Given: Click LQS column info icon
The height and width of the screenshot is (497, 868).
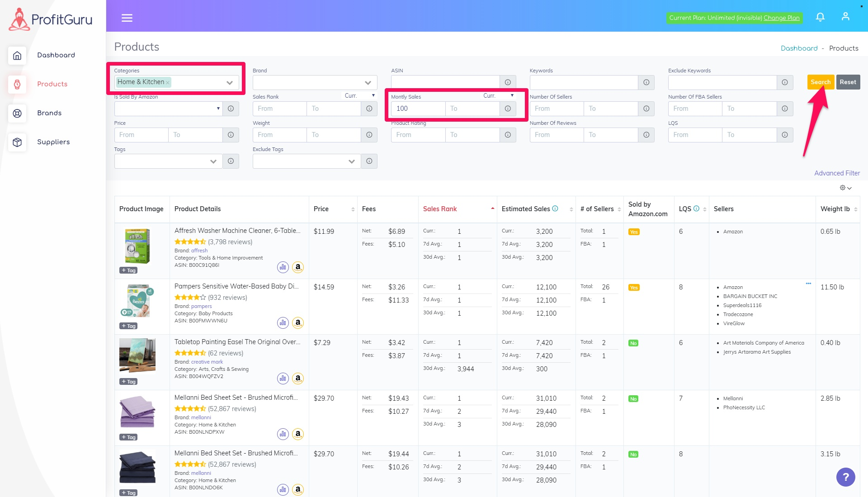Looking at the screenshot, I should [x=696, y=208].
